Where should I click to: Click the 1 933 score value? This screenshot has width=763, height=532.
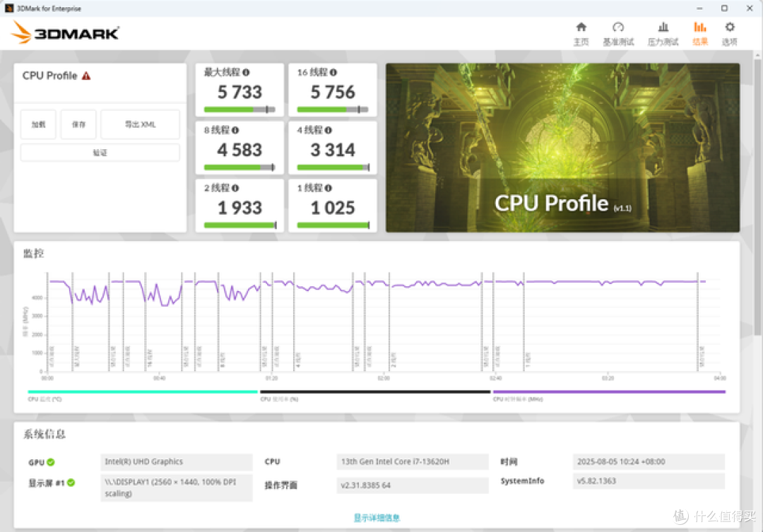(x=239, y=208)
